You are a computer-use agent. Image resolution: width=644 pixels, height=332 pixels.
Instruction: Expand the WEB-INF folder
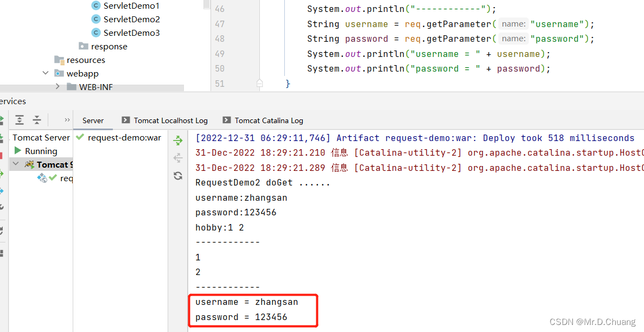click(x=58, y=87)
